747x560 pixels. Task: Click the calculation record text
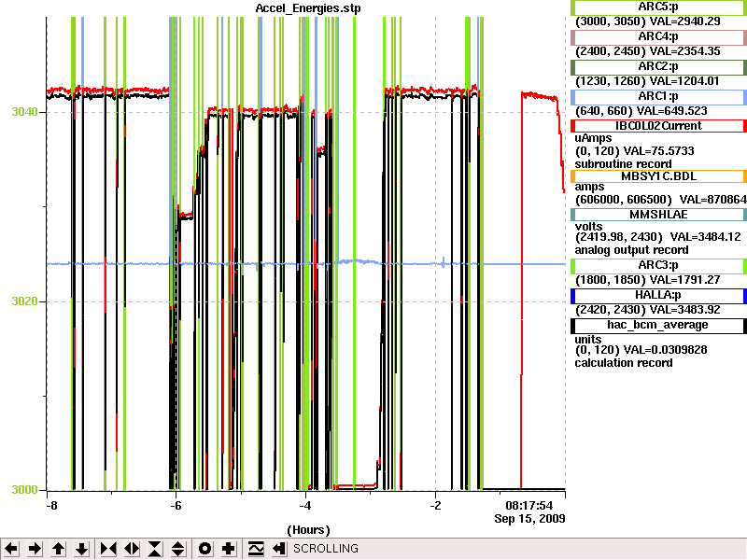tap(624, 363)
